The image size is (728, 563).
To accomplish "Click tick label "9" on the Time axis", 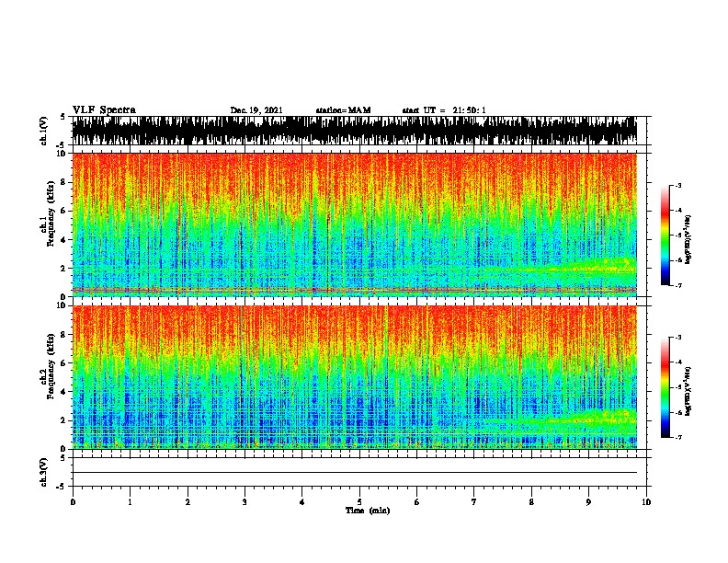I will tap(588, 502).
